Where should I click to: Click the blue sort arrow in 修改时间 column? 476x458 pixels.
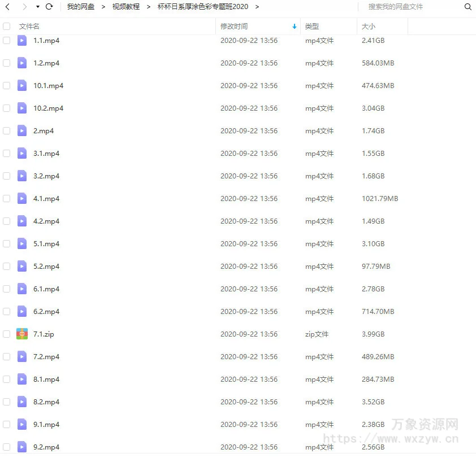pyautogui.click(x=294, y=27)
